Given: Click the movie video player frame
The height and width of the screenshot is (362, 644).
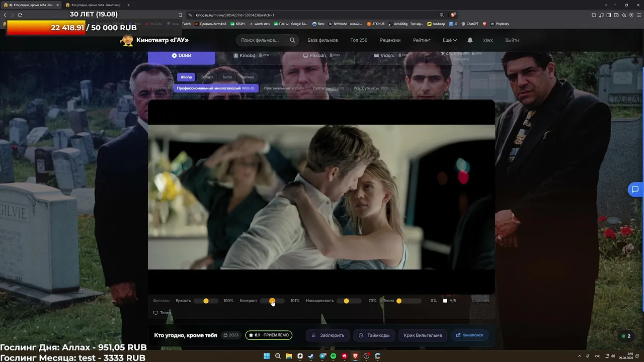Looking at the screenshot, I should [321, 197].
